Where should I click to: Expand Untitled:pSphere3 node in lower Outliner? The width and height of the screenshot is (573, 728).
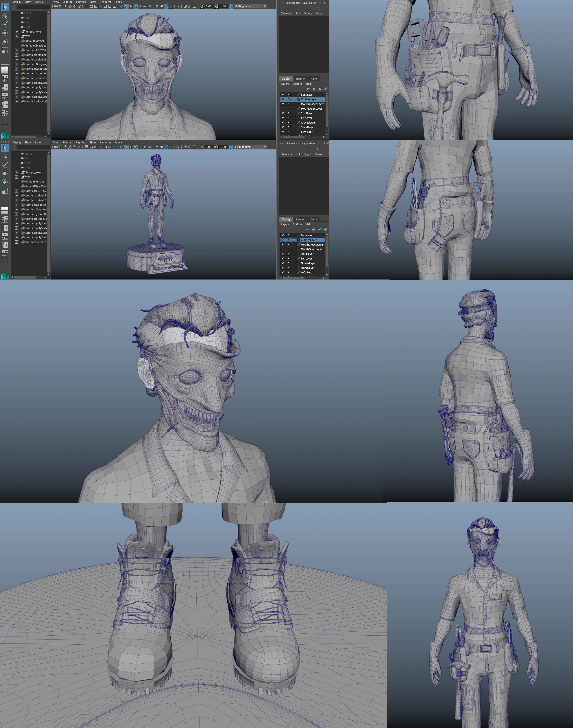pos(17,242)
